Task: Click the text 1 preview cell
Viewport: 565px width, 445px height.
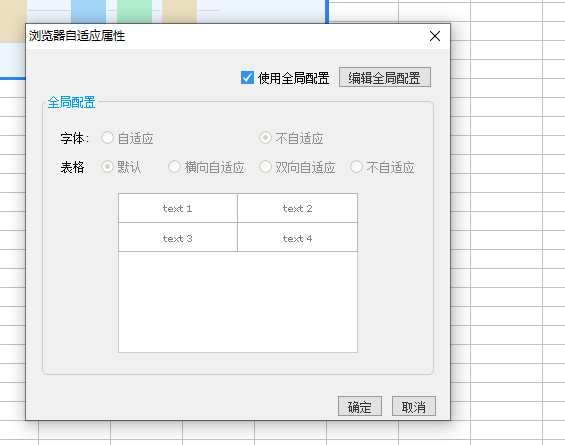Action: pos(178,208)
